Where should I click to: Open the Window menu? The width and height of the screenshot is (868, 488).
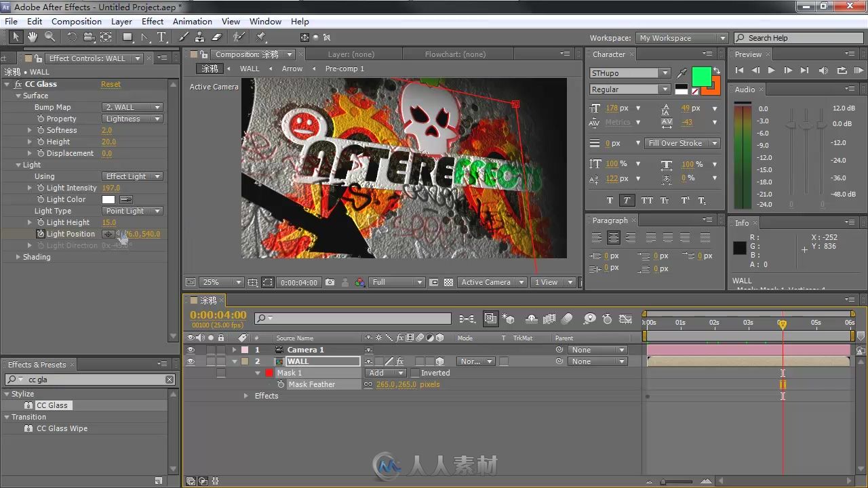[265, 21]
